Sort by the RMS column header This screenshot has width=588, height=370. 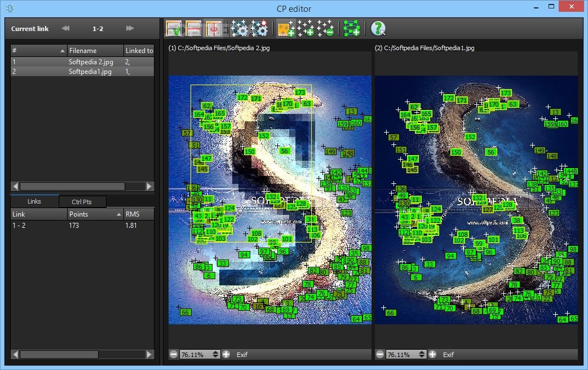coord(139,214)
